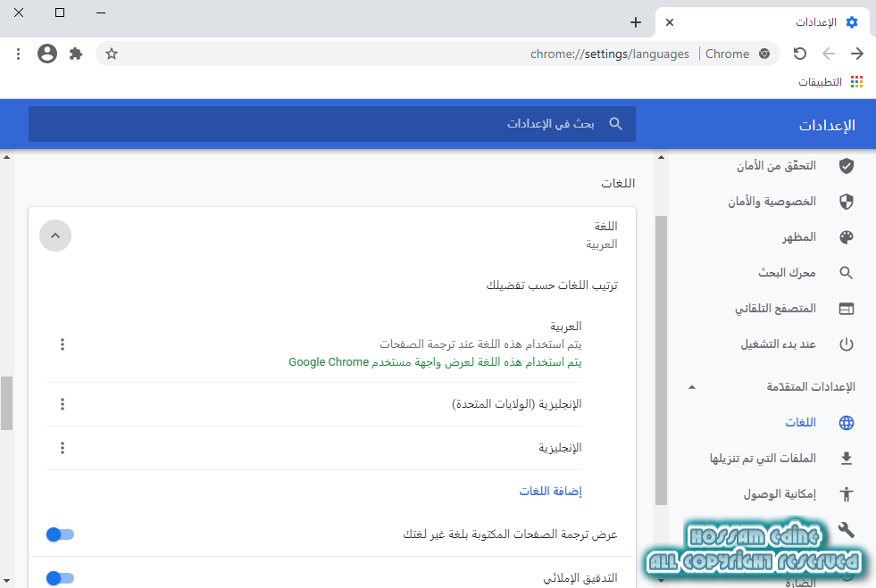Click the المظهر palette icon

coord(847,237)
